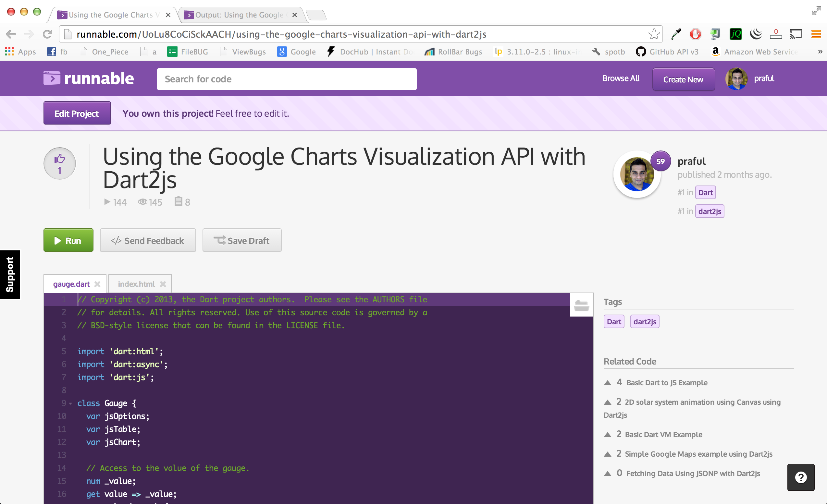Click the file browser drawer icon
The width and height of the screenshot is (827, 504).
(581, 306)
